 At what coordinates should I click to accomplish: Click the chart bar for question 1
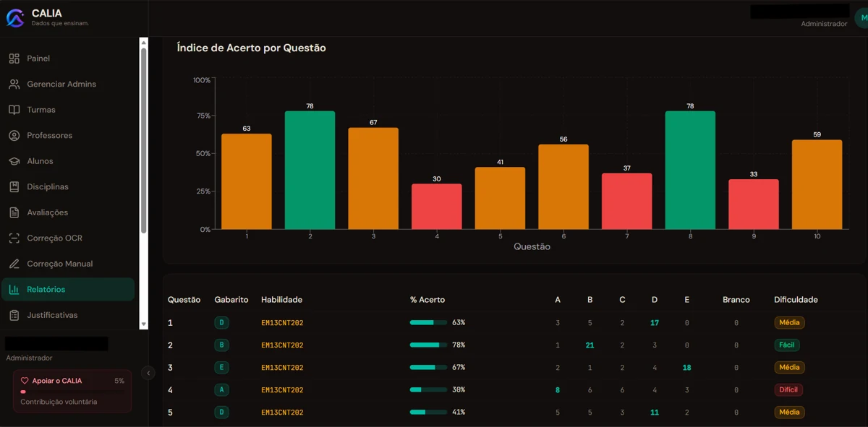(x=247, y=181)
